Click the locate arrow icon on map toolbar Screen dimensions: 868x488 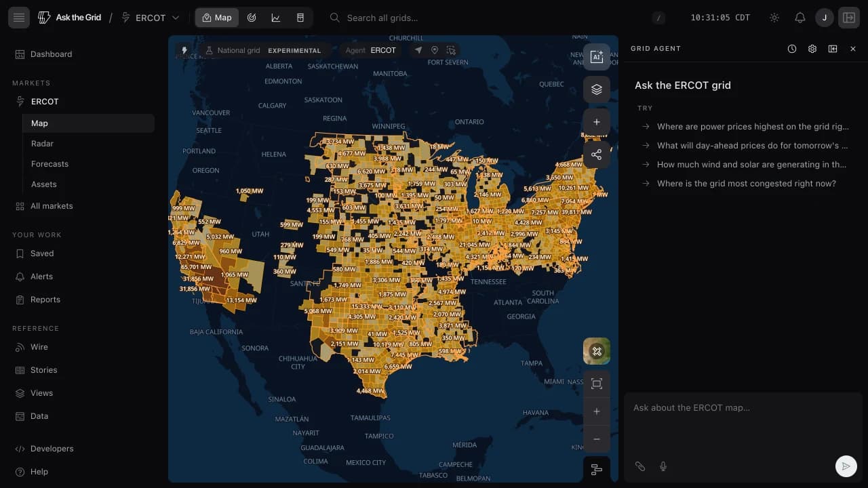pyautogui.click(x=418, y=50)
